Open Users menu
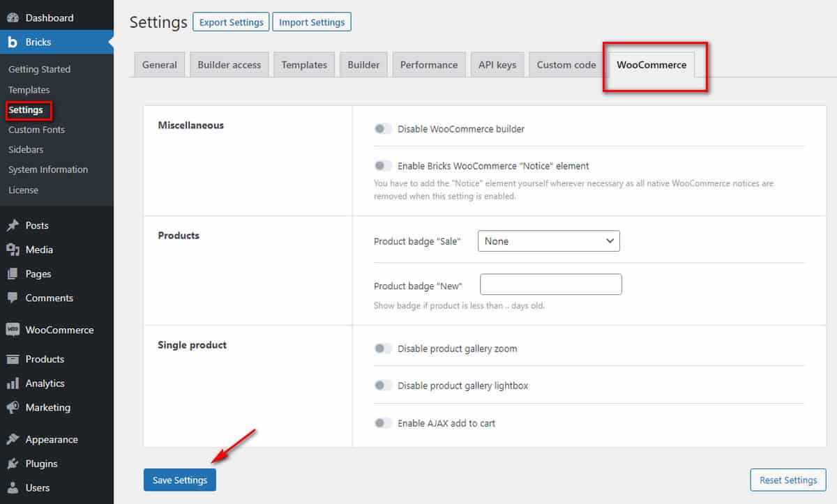Image resolution: width=837 pixels, height=504 pixels. point(56,488)
